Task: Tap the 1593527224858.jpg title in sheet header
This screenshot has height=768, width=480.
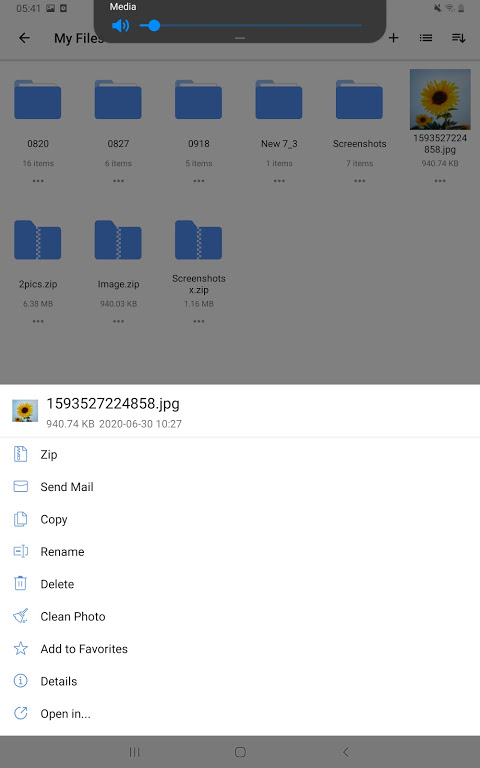Action: click(113, 404)
